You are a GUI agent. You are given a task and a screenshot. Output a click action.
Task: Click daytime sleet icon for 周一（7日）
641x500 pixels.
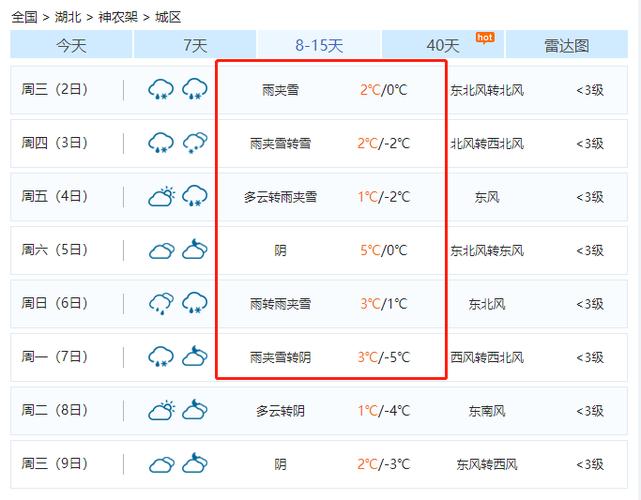(161, 357)
